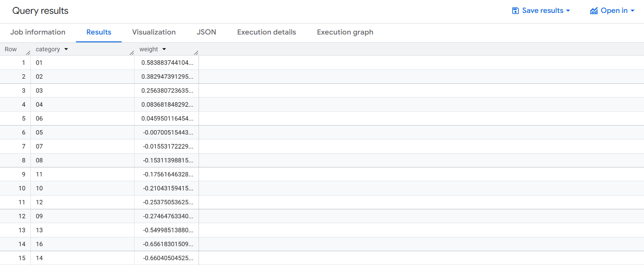Go to the Job information tab
This screenshot has width=644, height=265.
click(37, 32)
